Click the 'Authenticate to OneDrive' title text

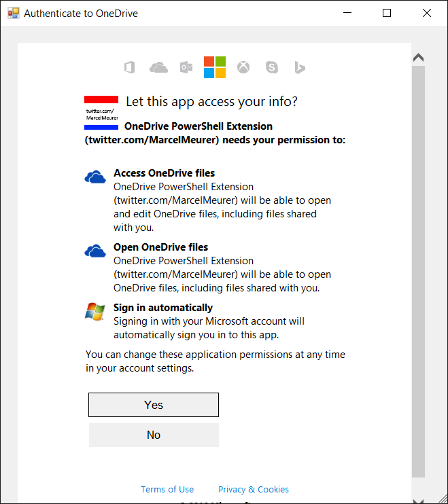[81, 14]
